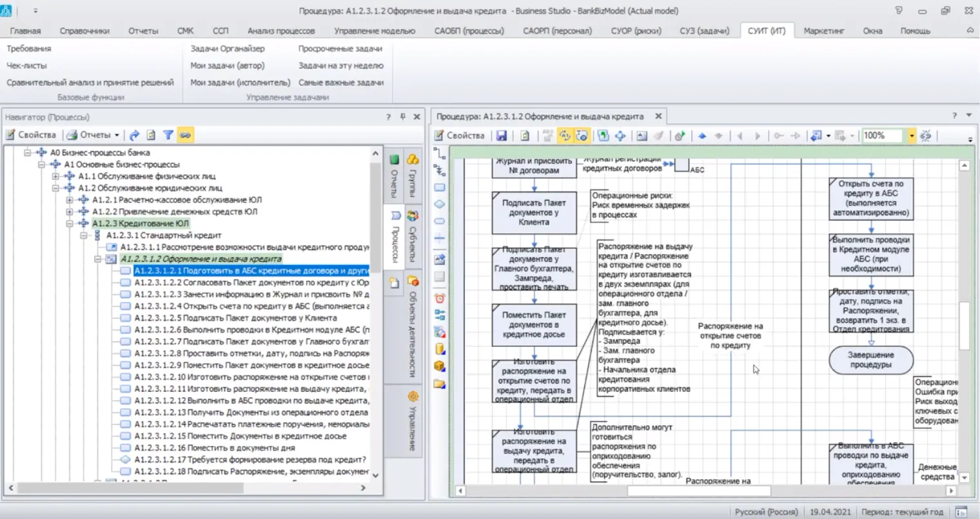Select tree item A1.2.3.1.2.17 Требуется формирование резерва
The height and width of the screenshot is (519, 980).
250,460
